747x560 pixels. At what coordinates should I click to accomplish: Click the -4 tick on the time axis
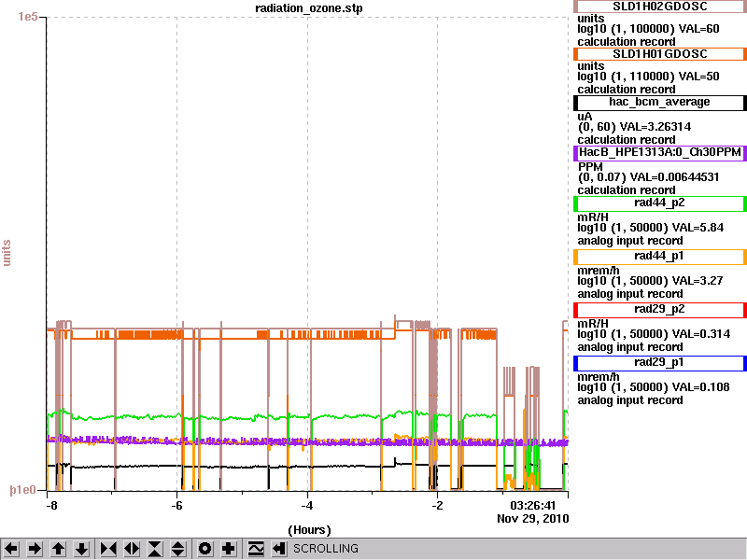307,506
